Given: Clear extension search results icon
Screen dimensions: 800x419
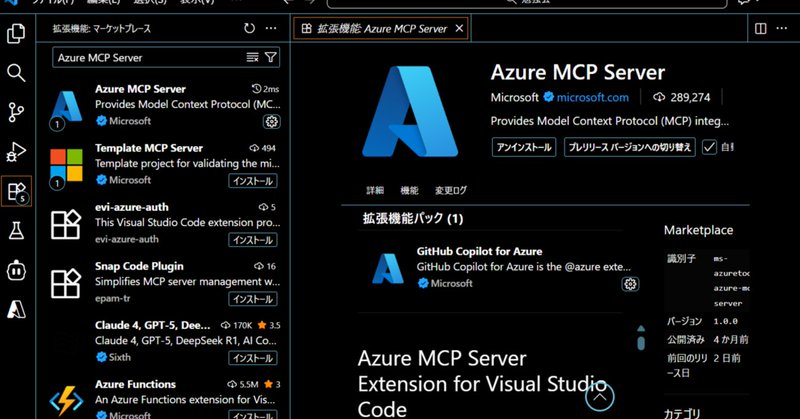Looking at the screenshot, I should (x=253, y=57).
